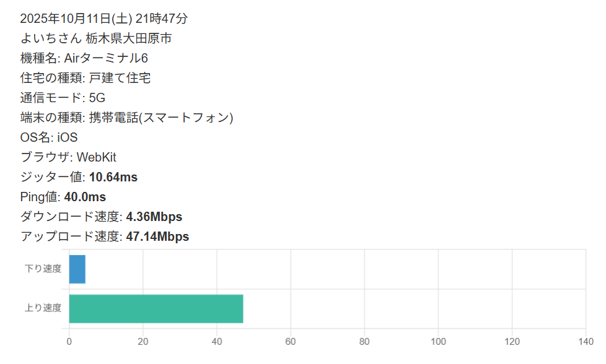Image resolution: width=606 pixels, height=364 pixels.
Task: Click the blue download speed bar
Action: (x=77, y=269)
